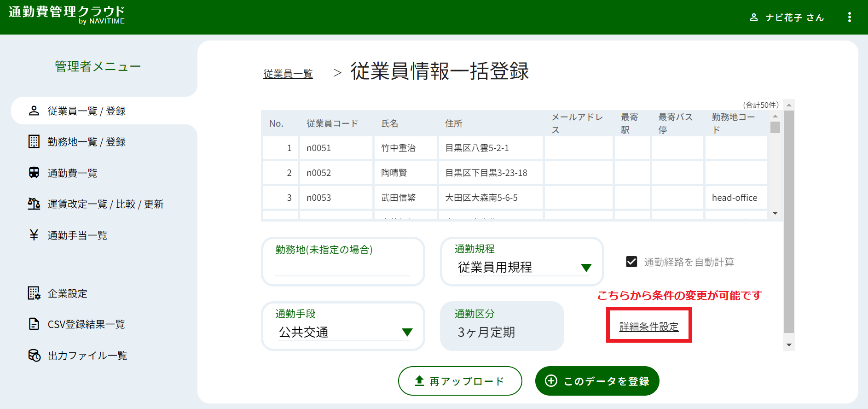This screenshot has height=409, width=868.
Task: Click the 従業員コード column header
Action: coord(332,123)
